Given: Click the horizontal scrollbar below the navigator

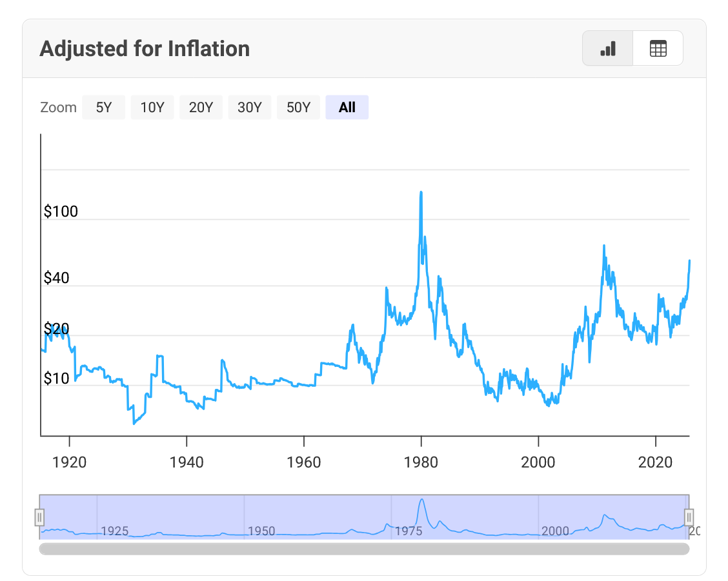Looking at the screenshot, I should 364,549.
